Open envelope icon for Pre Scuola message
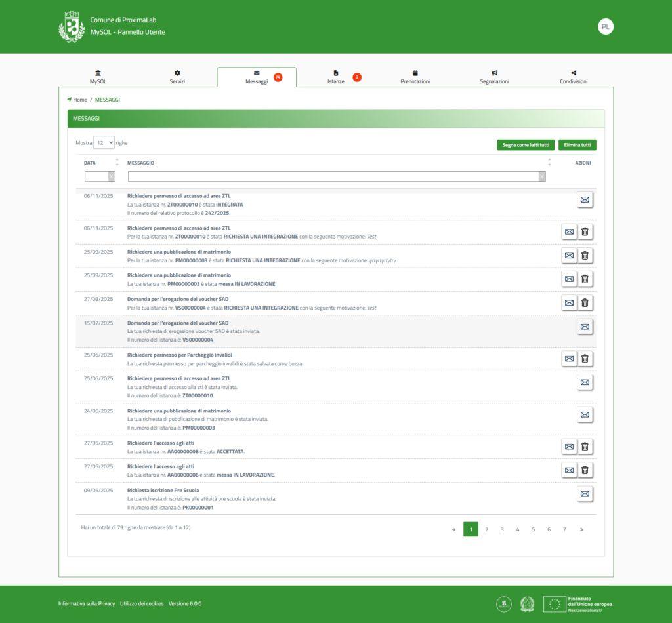This screenshot has width=672, height=623. click(585, 494)
